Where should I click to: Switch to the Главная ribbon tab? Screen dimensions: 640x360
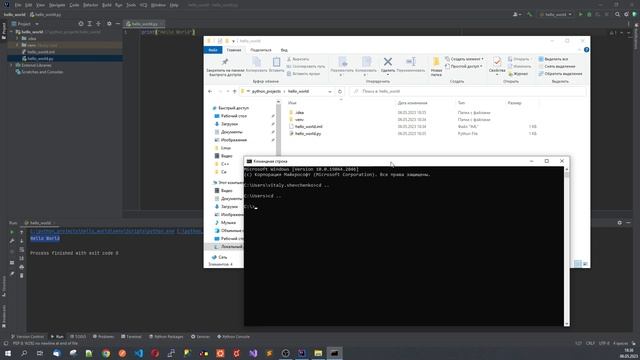[x=234, y=50]
